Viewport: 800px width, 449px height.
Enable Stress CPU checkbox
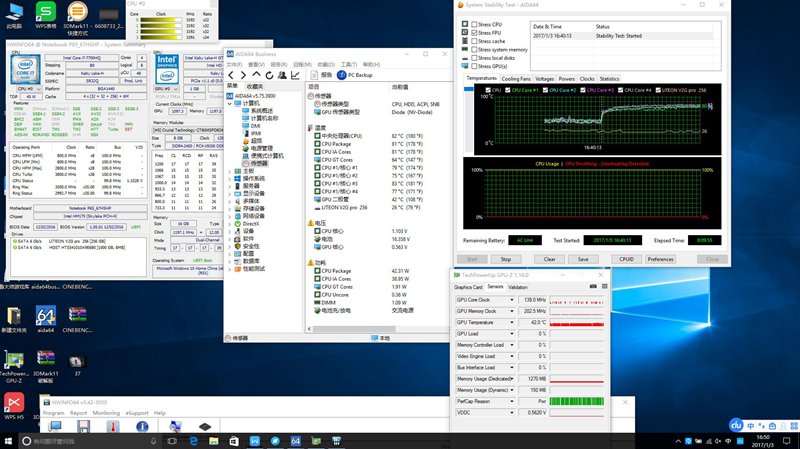pyautogui.click(x=474, y=24)
